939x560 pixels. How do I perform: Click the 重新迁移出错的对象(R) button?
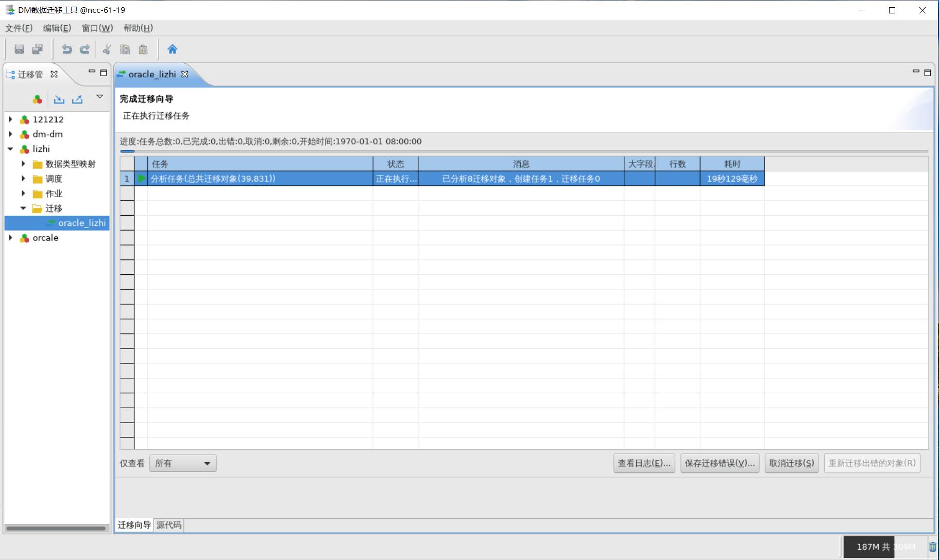(x=872, y=463)
